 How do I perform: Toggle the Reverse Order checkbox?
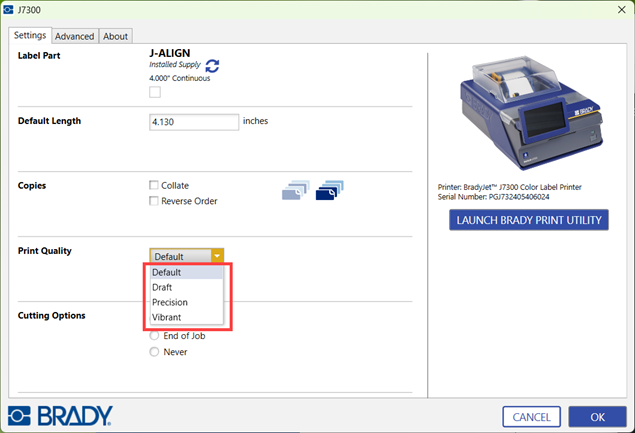[154, 201]
